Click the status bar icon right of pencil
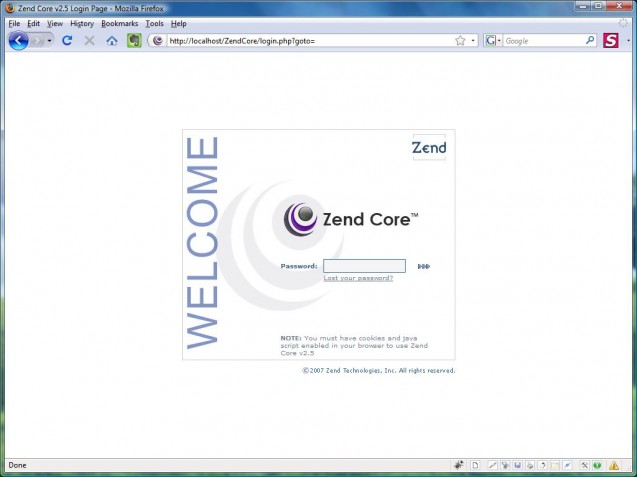 click(505, 465)
